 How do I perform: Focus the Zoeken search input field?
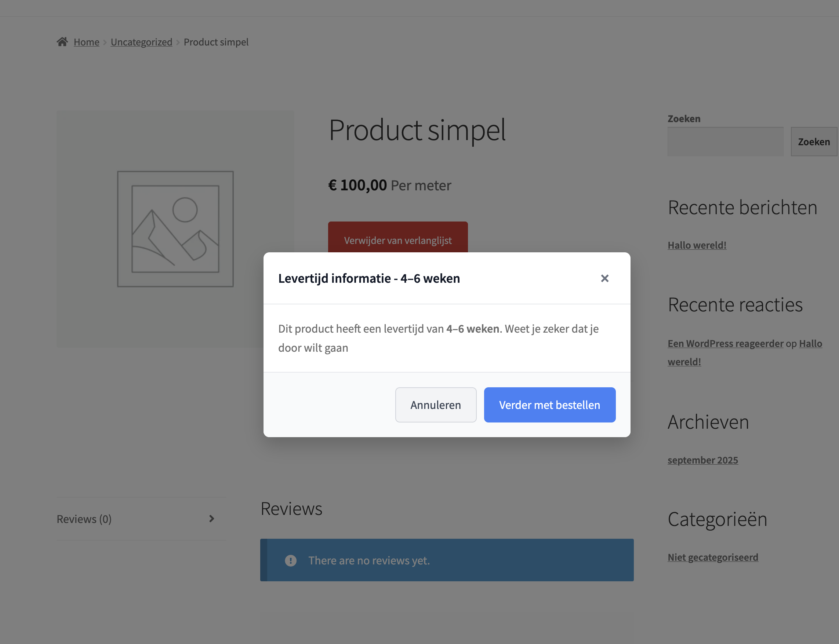[725, 142]
